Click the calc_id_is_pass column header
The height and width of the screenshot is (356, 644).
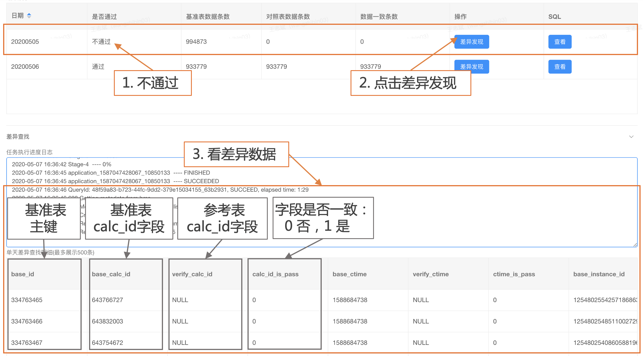click(275, 274)
